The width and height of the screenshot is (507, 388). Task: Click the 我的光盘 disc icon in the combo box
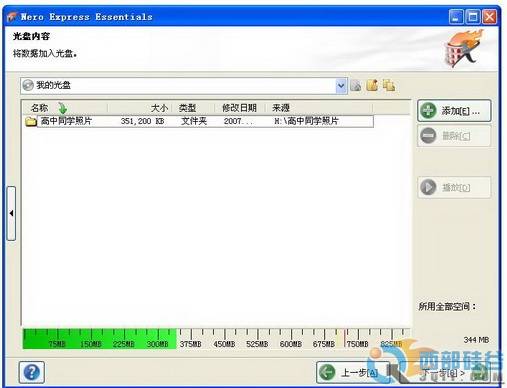pyautogui.click(x=28, y=85)
